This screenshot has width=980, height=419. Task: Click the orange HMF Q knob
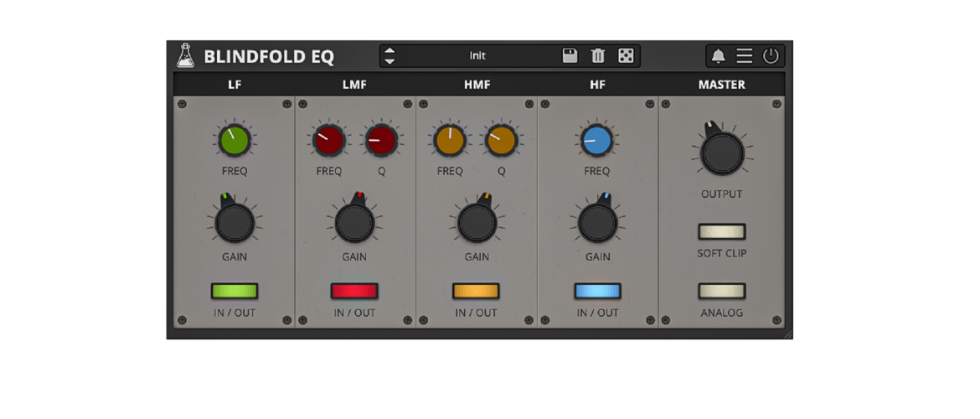[x=501, y=140]
